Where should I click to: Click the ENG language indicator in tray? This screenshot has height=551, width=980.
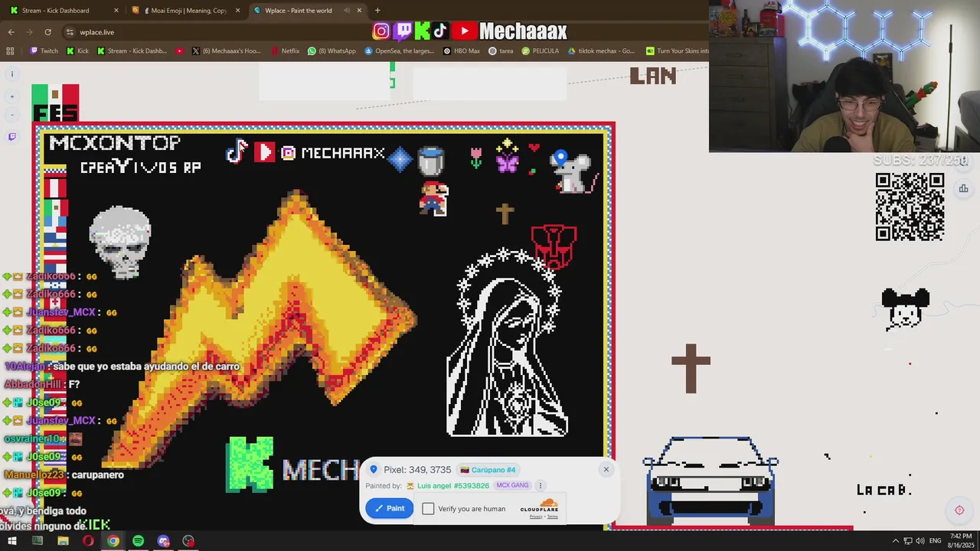click(x=935, y=541)
